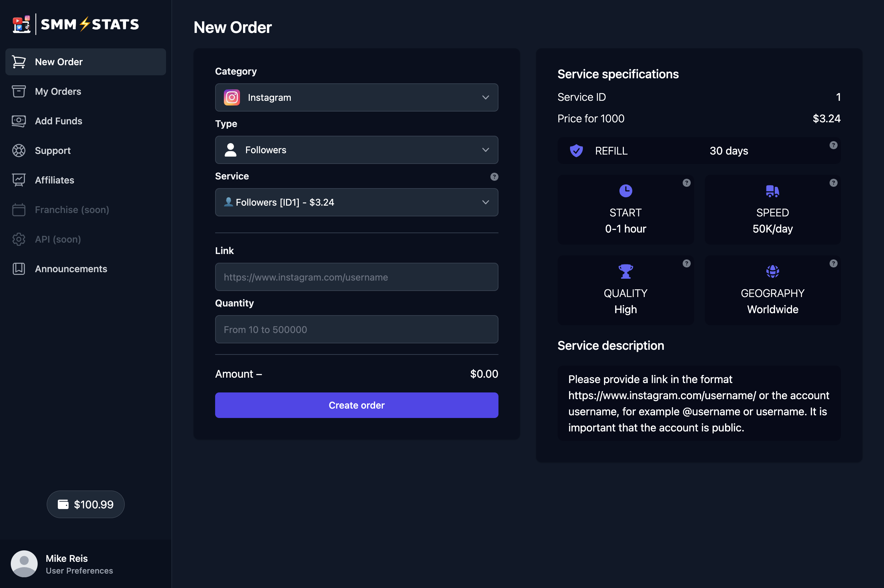884x588 pixels.
Task: Click the REFILL shield icon
Action: coord(575,150)
